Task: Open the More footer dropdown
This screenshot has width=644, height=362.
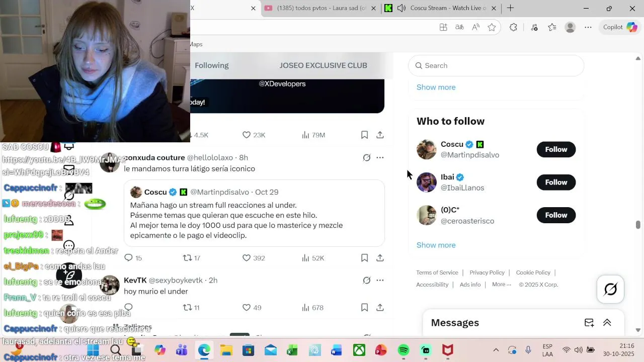Action: (x=502, y=285)
